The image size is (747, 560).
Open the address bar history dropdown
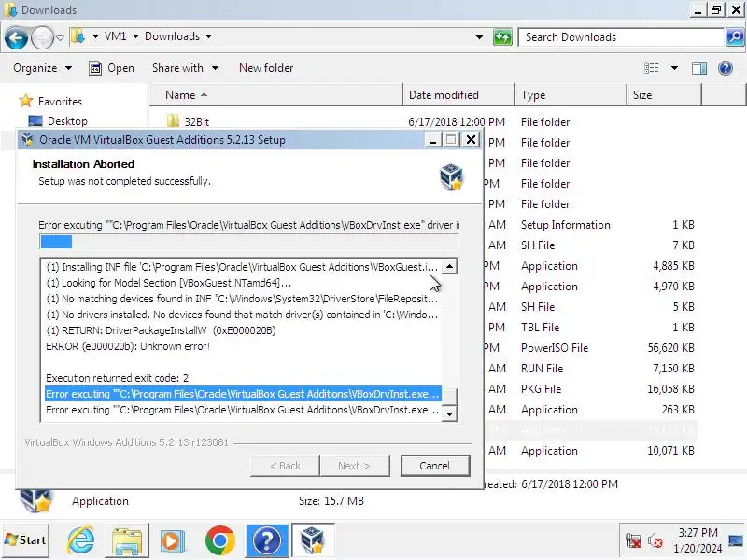pos(479,37)
